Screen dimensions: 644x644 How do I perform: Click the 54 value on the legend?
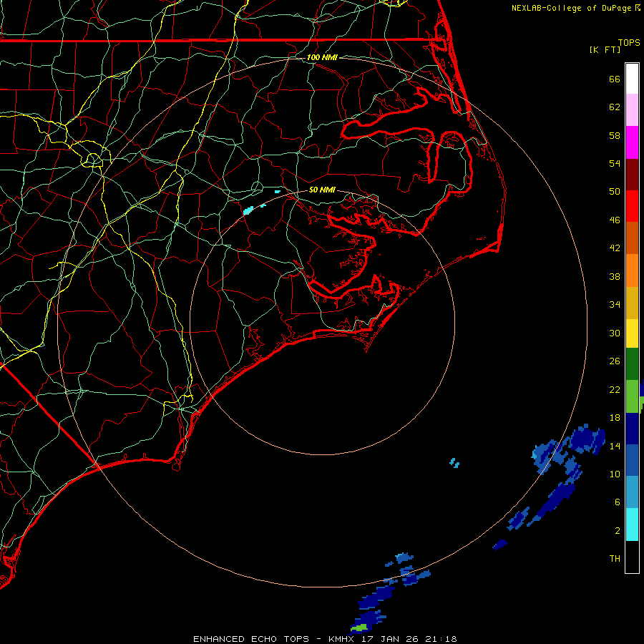(x=615, y=163)
